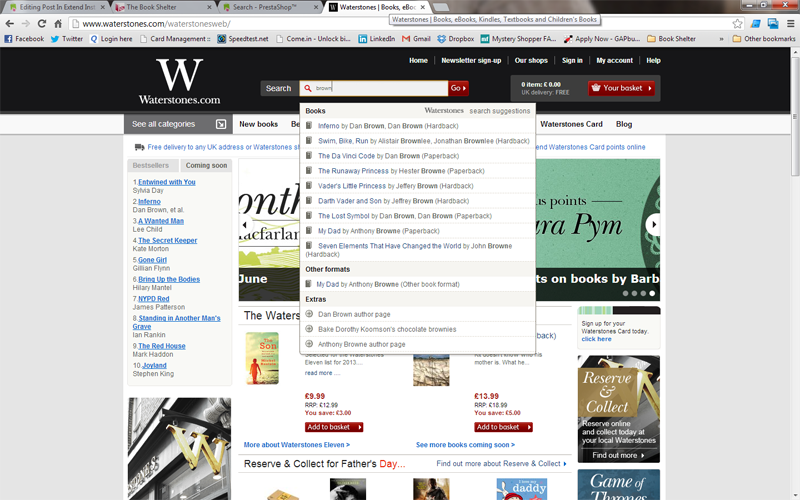Open the Twitter bookmark
The image size is (800, 500).
[67, 39]
